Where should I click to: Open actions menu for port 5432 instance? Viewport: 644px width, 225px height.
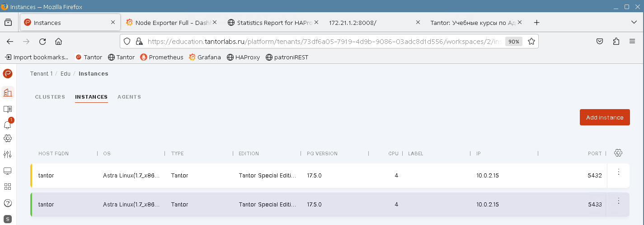pyautogui.click(x=619, y=172)
